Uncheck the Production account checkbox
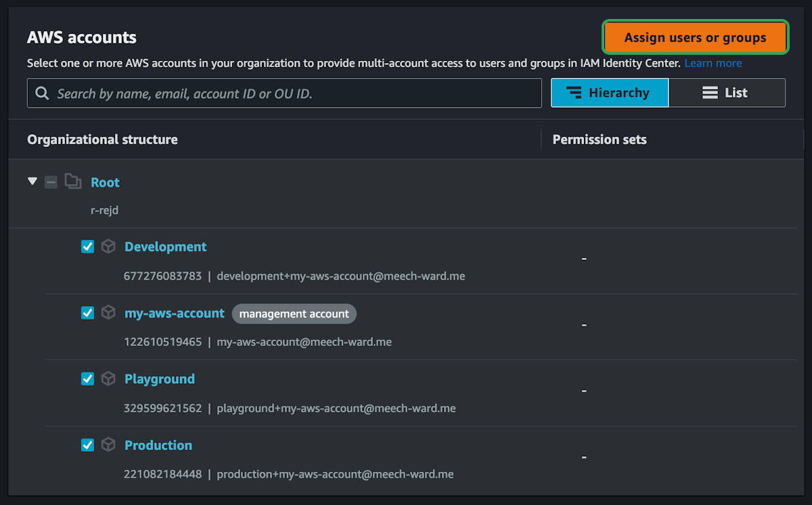812x505 pixels. pos(87,445)
